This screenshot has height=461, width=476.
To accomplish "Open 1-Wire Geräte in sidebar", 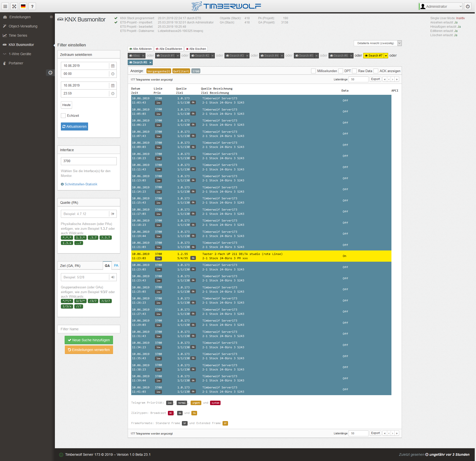I will 20,54.
